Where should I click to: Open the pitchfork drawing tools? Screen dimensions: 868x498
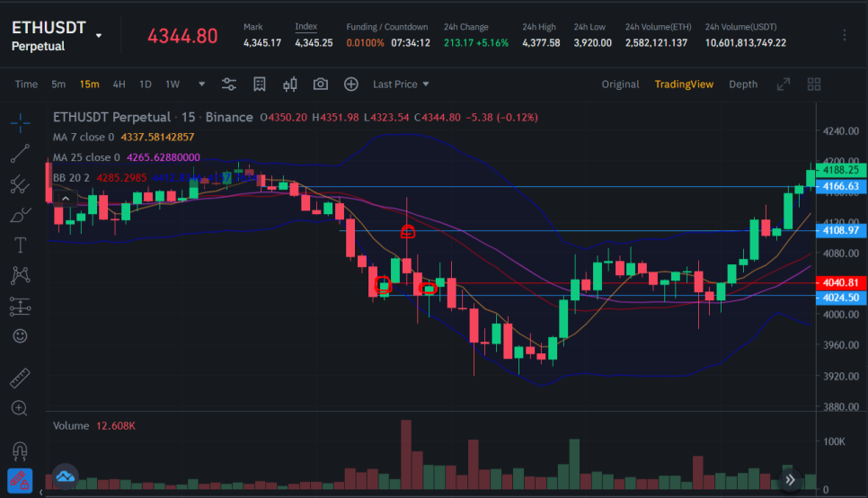[20, 184]
